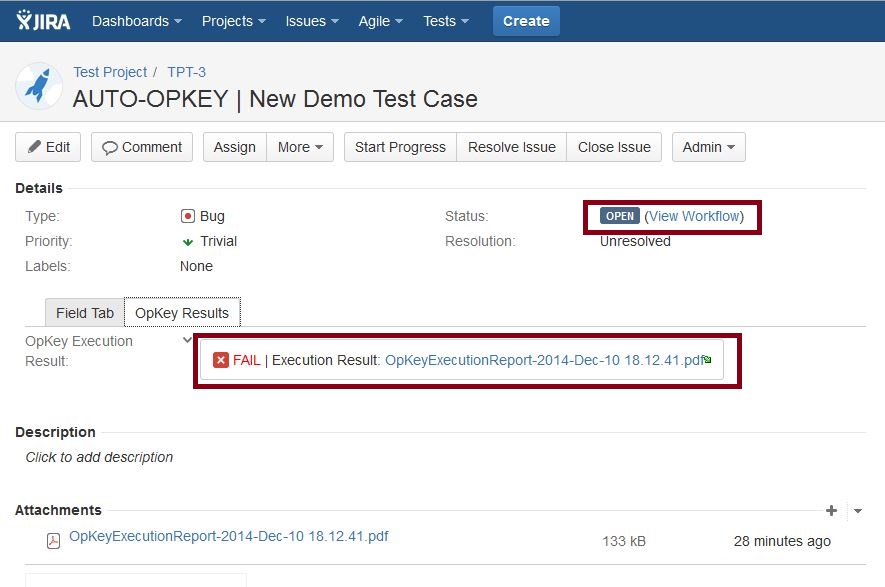This screenshot has width=885, height=587.
Task: Click the 28 minutes ago timestamp
Action: 782,541
